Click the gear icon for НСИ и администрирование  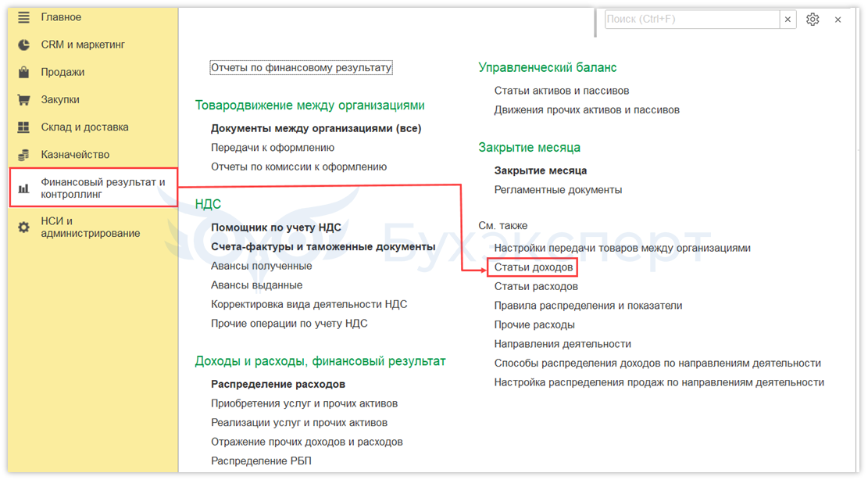point(23,227)
